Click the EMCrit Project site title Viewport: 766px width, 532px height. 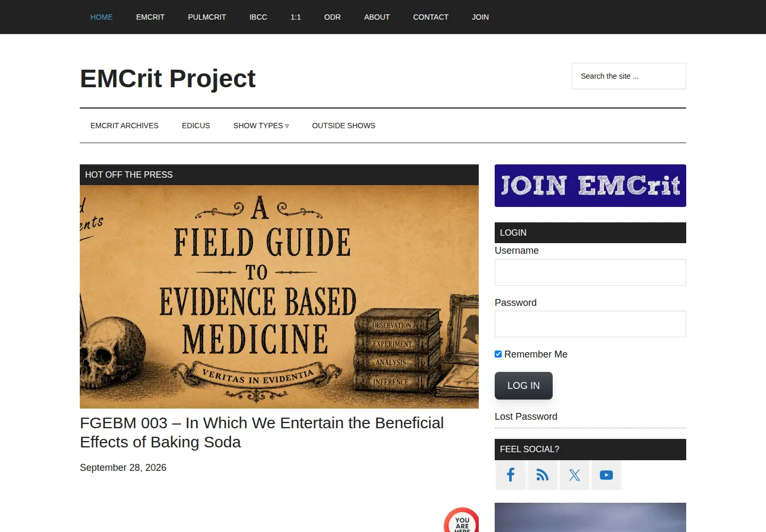coord(168,79)
